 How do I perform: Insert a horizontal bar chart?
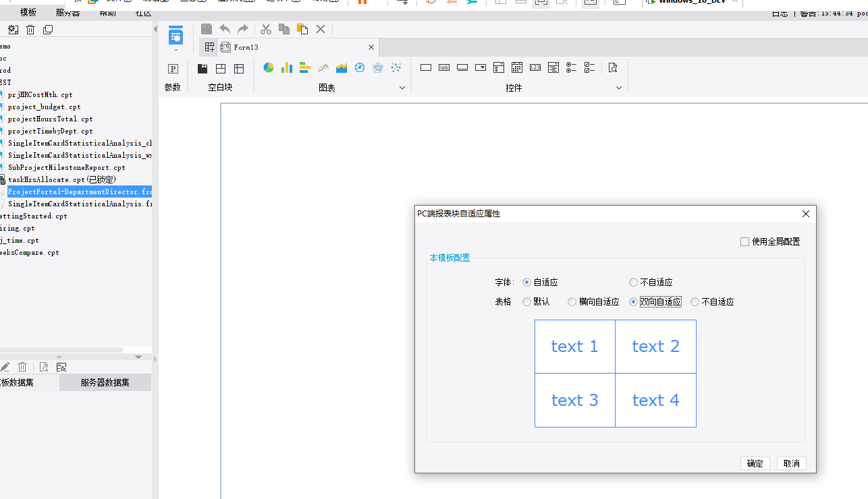tap(305, 67)
